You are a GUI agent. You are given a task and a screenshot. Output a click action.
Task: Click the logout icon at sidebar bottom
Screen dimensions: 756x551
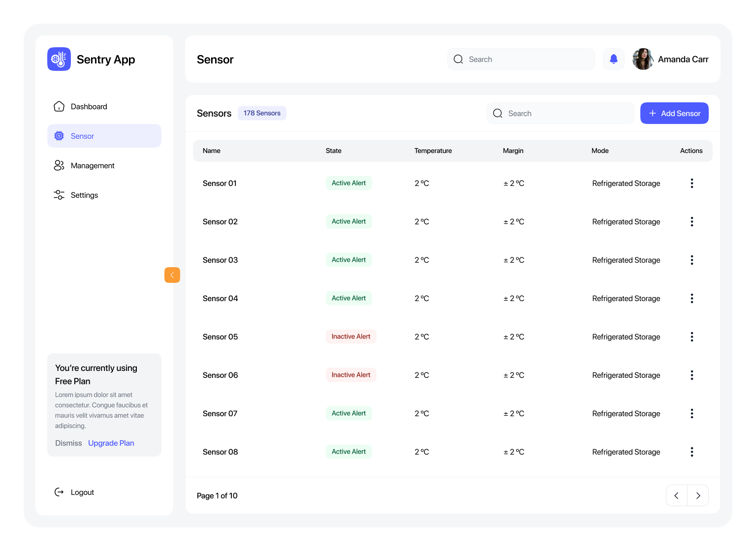coord(59,492)
